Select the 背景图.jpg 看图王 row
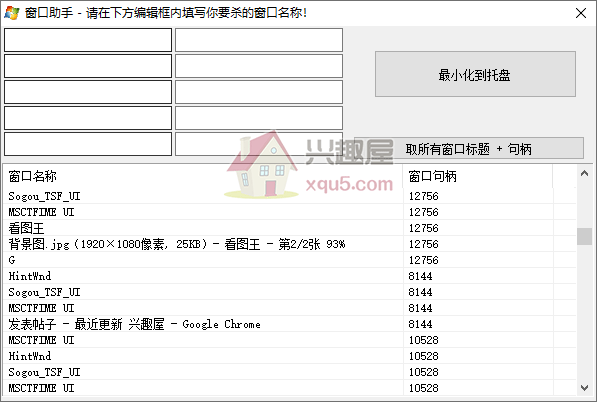 click(x=289, y=244)
